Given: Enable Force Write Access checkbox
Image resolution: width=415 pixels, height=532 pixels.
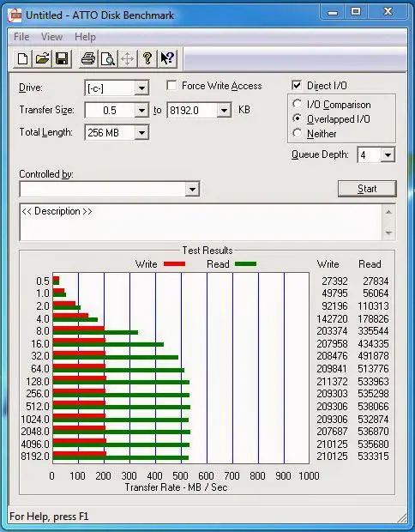Looking at the screenshot, I should pos(171,85).
